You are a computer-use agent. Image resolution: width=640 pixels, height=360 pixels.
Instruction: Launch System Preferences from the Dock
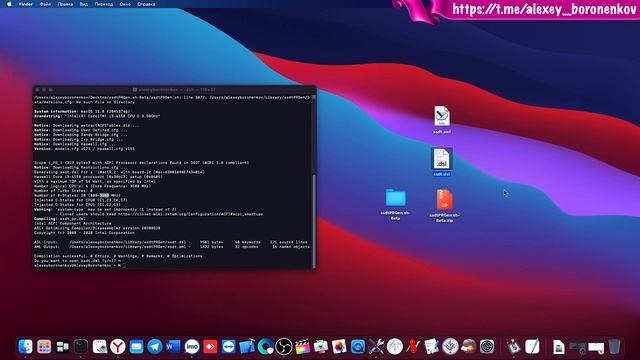click(487, 347)
